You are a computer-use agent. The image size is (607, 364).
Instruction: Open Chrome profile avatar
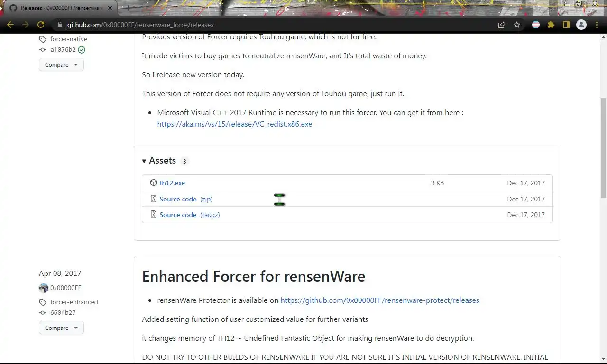pos(581,25)
